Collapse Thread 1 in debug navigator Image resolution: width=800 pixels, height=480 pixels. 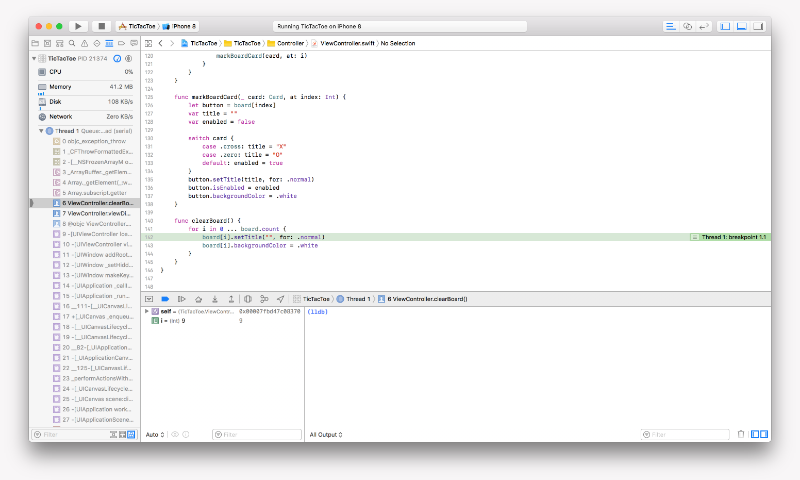pos(41,131)
